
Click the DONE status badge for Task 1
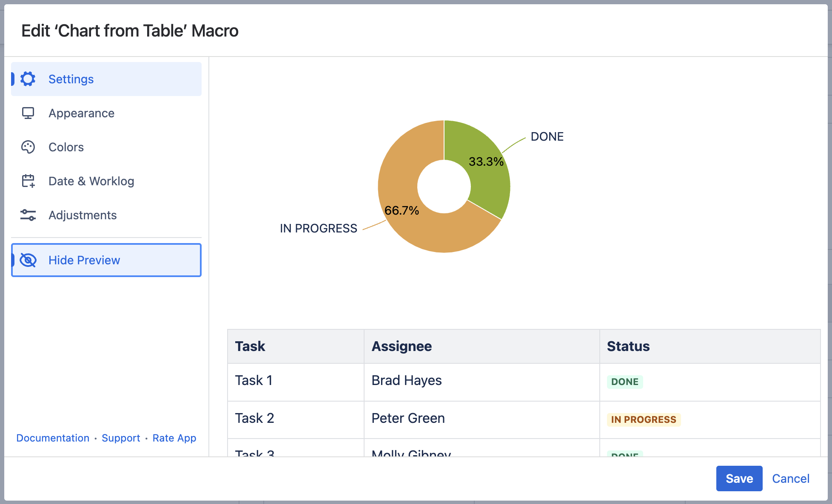(x=624, y=382)
